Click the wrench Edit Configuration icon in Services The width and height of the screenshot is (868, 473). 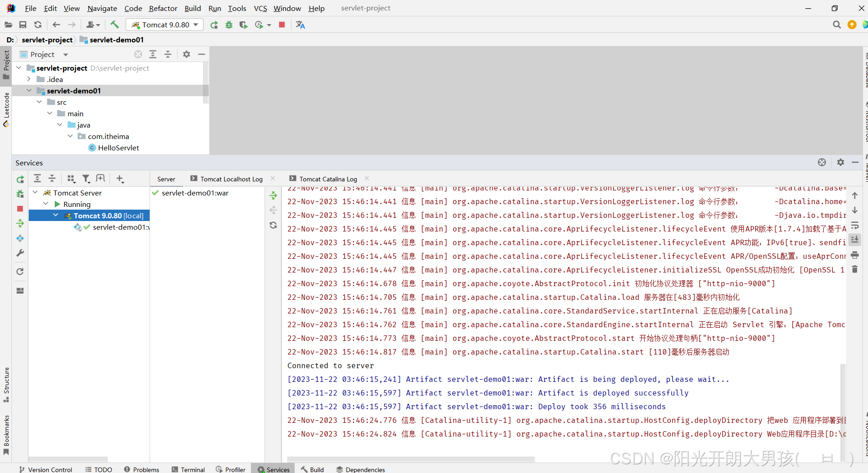point(20,253)
